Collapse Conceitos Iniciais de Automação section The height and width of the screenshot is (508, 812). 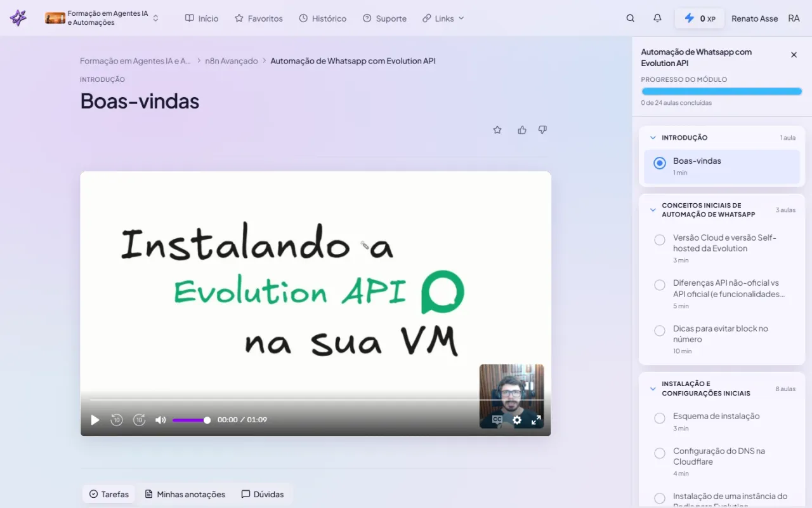653,210
